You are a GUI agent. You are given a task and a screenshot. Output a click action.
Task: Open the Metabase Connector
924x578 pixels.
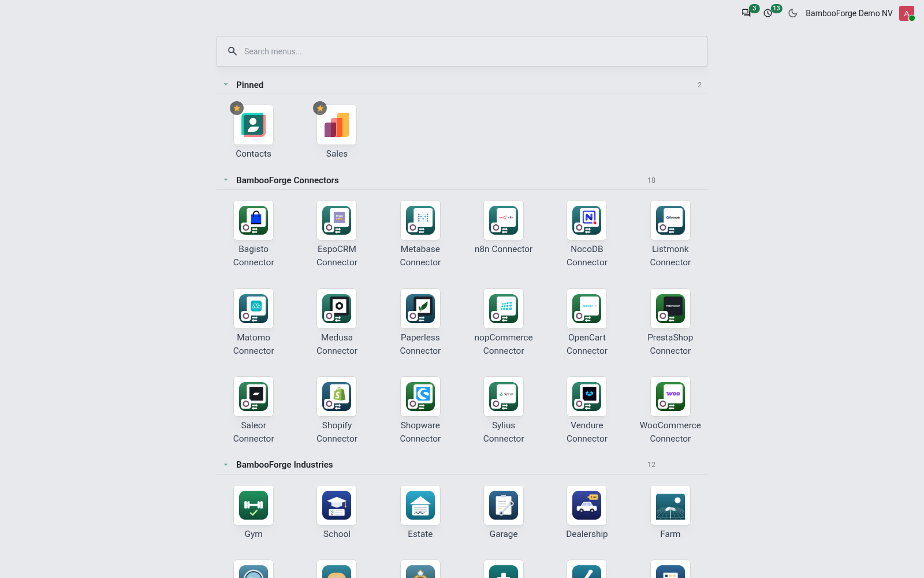pos(420,220)
